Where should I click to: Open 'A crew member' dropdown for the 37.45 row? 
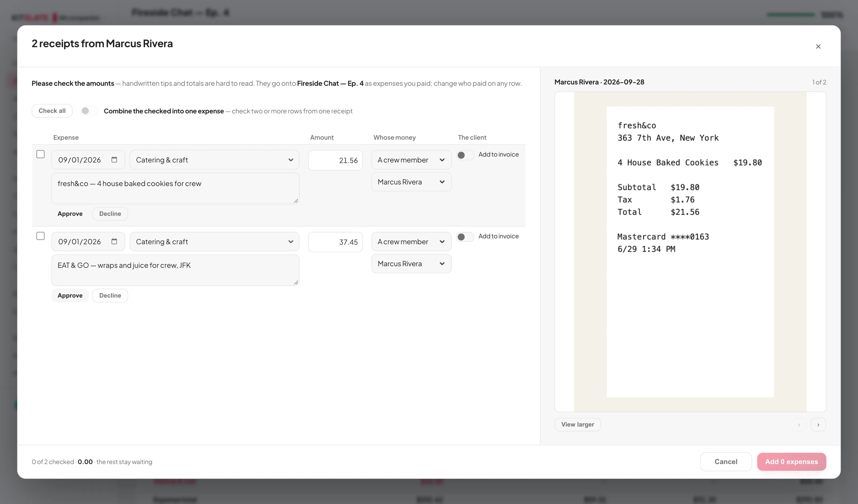point(411,242)
